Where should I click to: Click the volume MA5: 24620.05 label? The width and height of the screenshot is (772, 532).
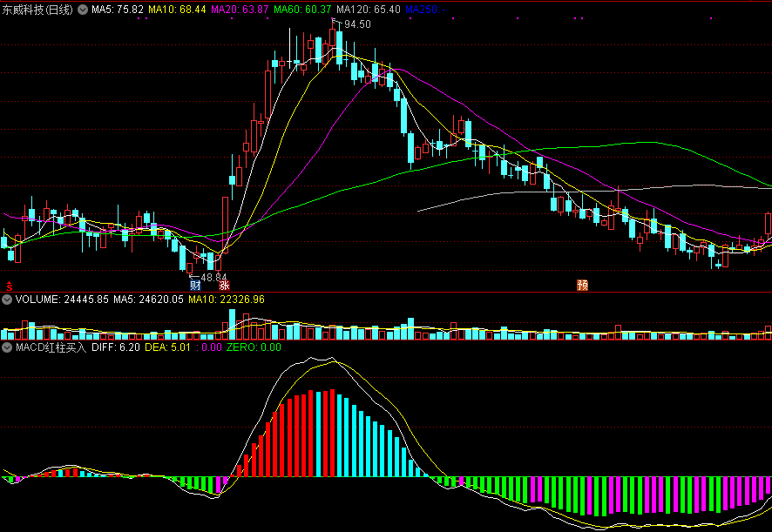click(149, 300)
